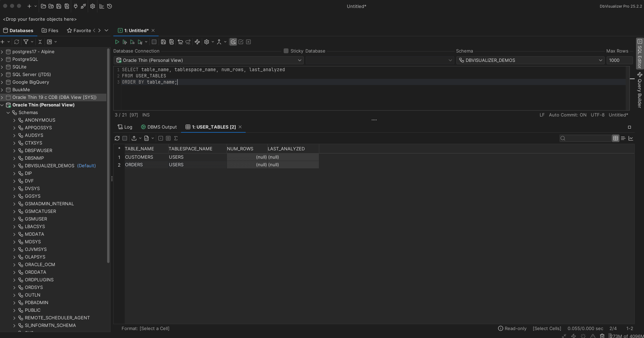644x338 pixels.
Task: Enable the Sticky checkbox
Action: coord(286,51)
